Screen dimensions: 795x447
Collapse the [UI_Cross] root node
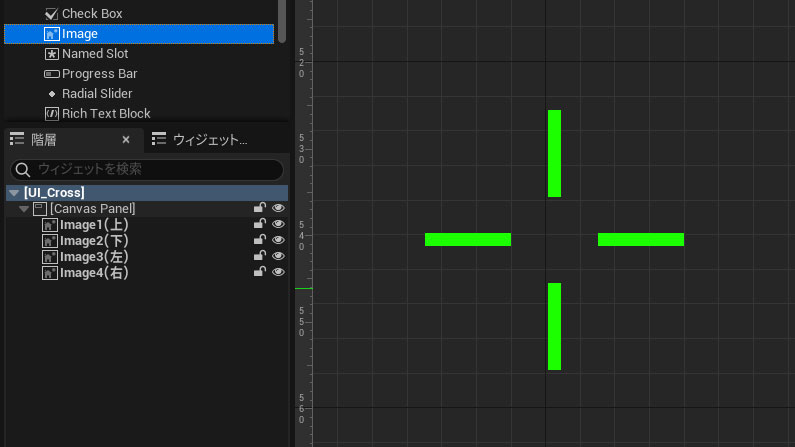tap(14, 193)
